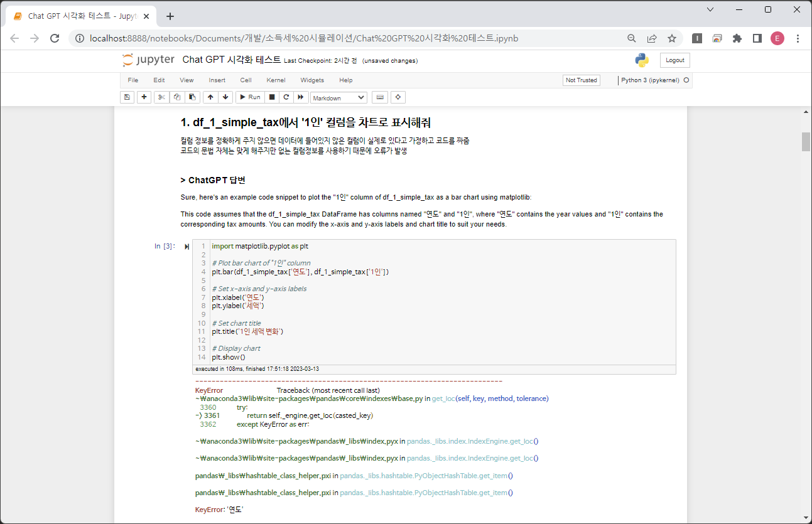Restart kernel and run all fast-forward icon
Screen dimensions: 812x524
(x=301, y=97)
